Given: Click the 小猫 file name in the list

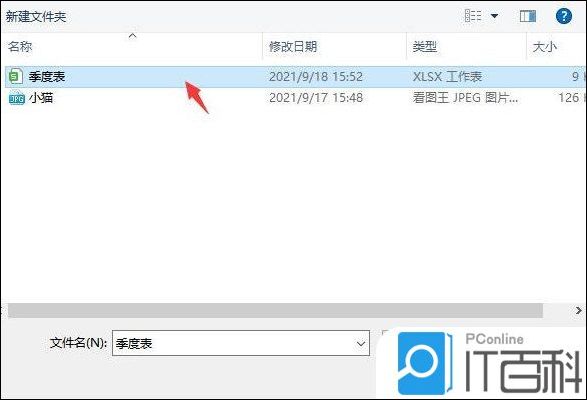Looking at the screenshot, I should point(41,98).
